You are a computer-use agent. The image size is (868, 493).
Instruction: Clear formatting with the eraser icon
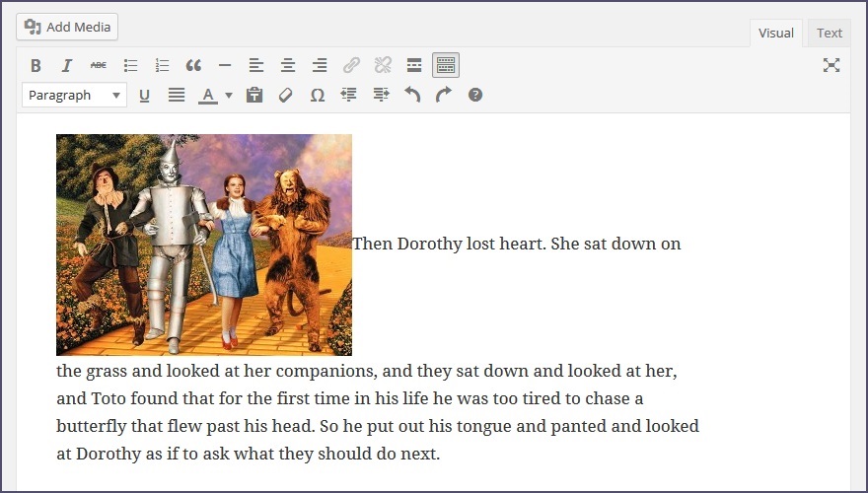[x=286, y=96]
